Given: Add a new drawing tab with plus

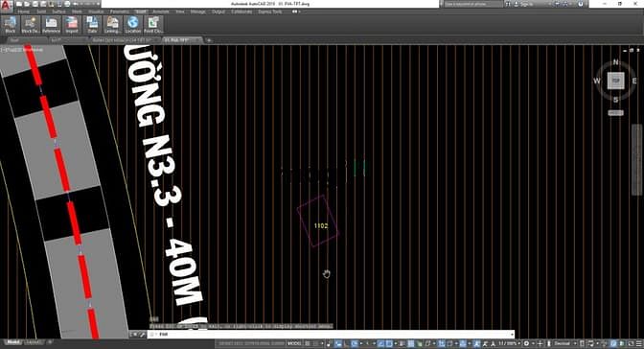Looking at the screenshot, I should coord(209,40).
